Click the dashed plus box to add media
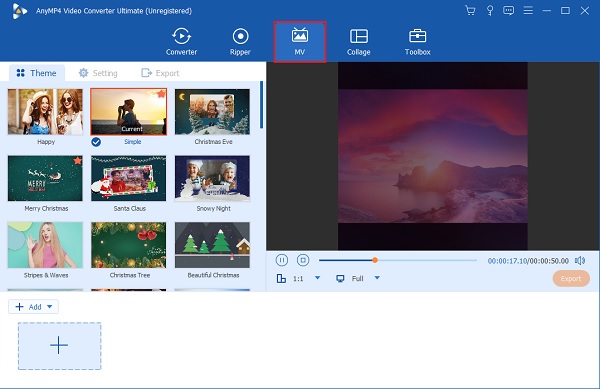 [59, 346]
